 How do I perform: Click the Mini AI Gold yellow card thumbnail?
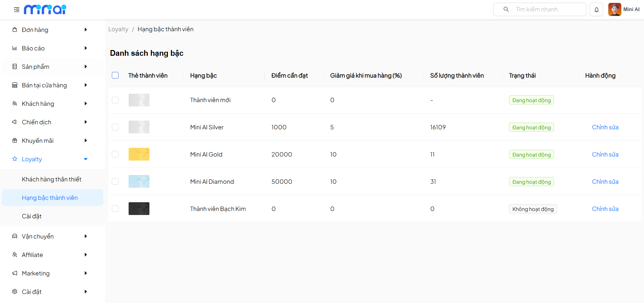coord(139,154)
